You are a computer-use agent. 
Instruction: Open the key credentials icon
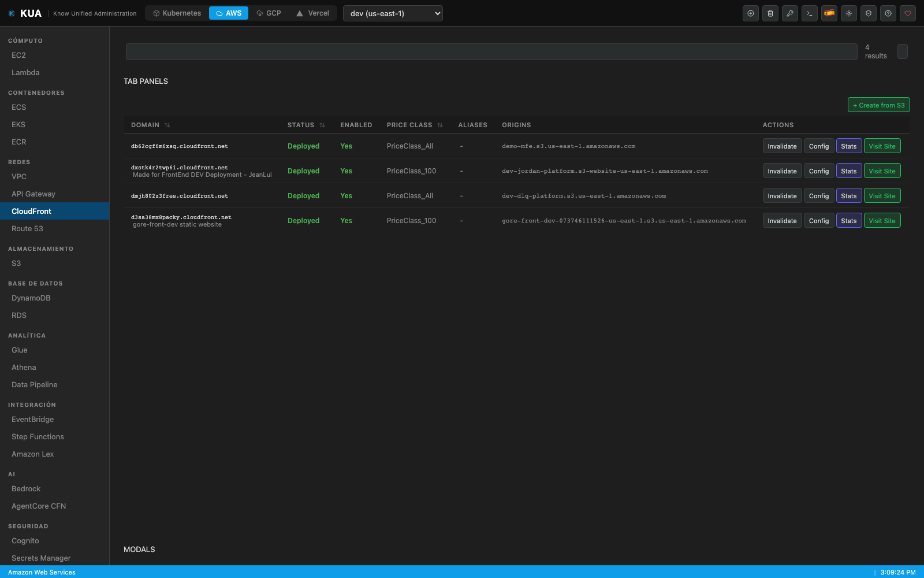(790, 13)
